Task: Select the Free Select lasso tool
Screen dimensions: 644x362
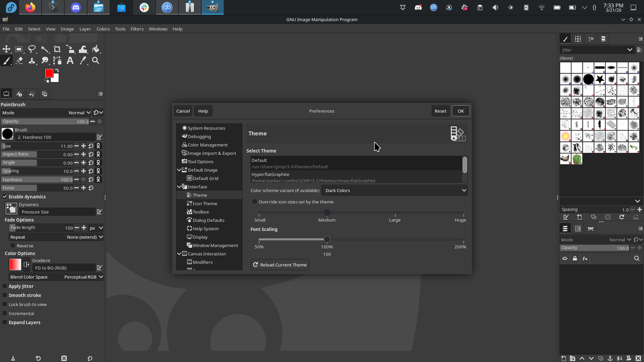Action: pyautogui.click(x=32, y=49)
